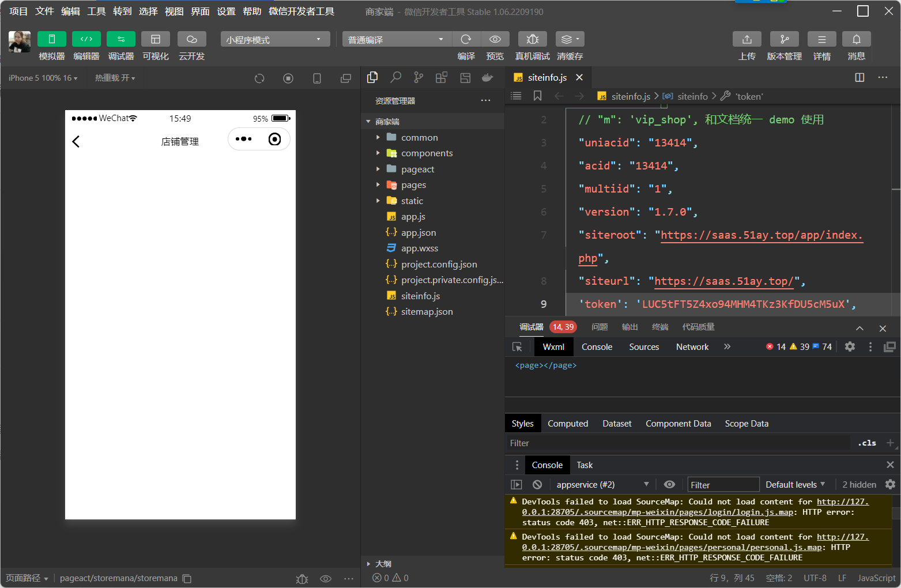Open messages (消息) bell icon

pos(857,39)
